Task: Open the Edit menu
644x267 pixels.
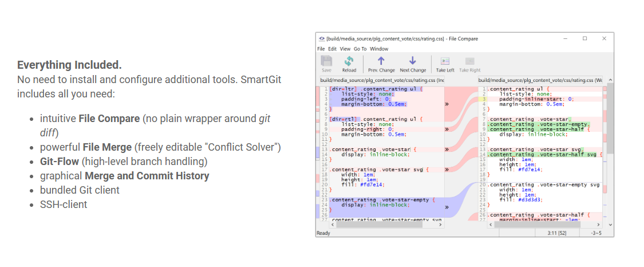Action: click(332, 49)
